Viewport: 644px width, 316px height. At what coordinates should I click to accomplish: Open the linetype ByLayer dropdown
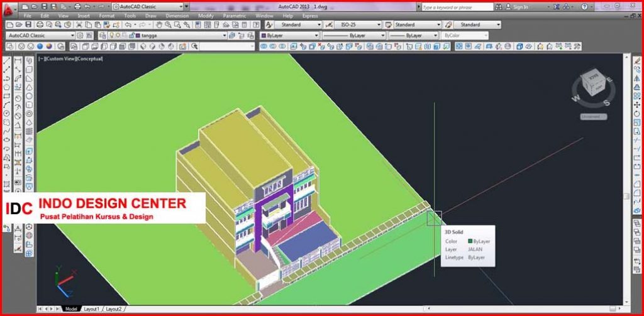[353, 36]
